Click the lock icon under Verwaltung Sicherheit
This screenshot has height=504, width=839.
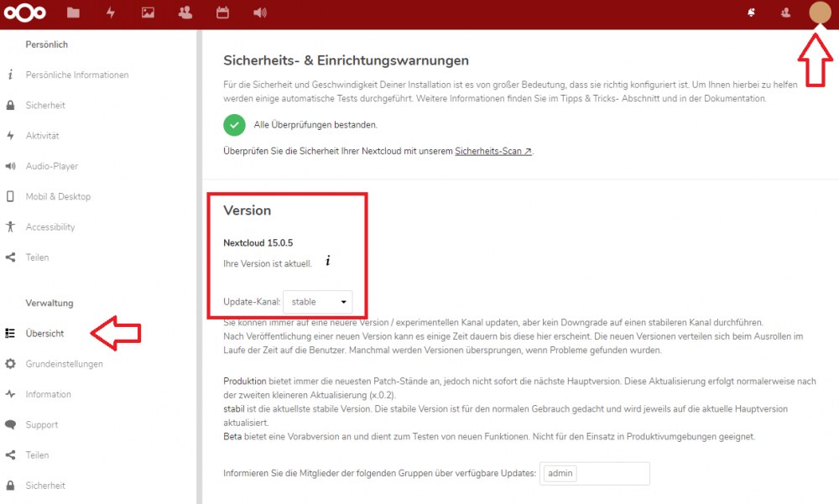coord(10,486)
